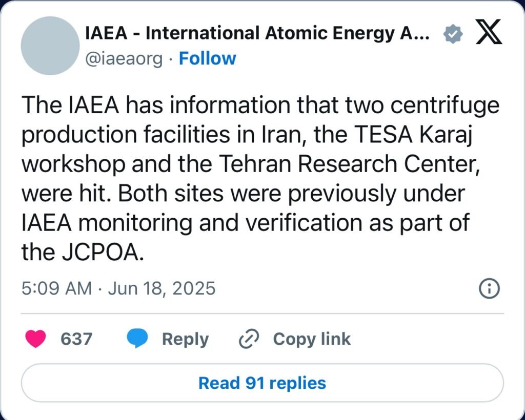525x420 pixels.
Task: Click the Jun 18, 2025 date
Action: [x=161, y=288]
